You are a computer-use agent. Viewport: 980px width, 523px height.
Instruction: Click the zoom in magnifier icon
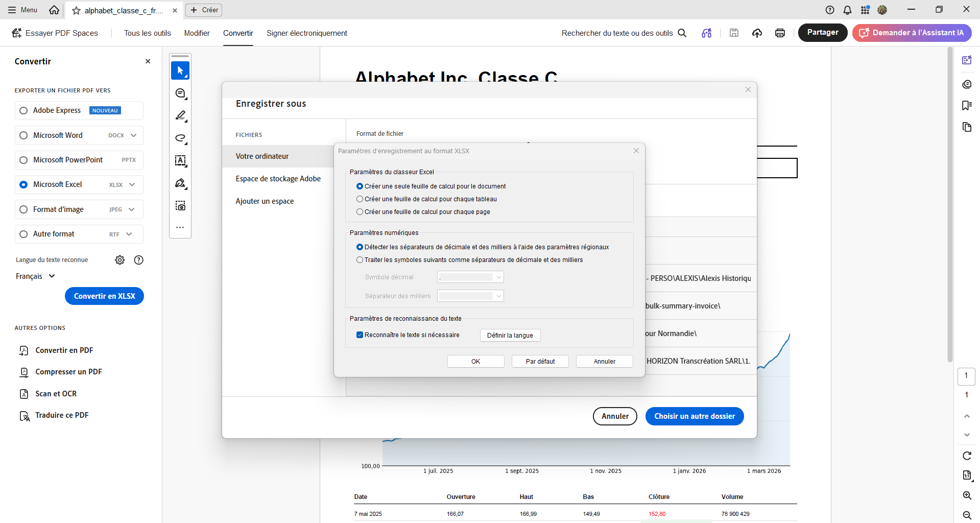[967, 495]
